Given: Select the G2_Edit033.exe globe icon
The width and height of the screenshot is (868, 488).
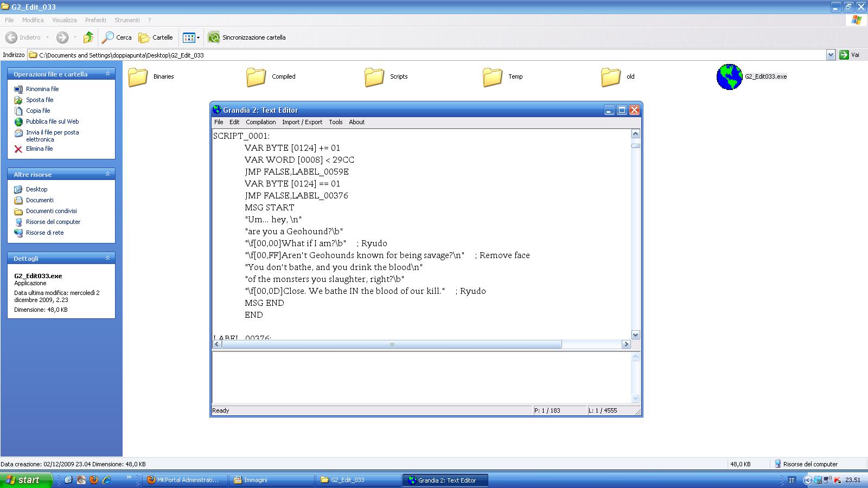Looking at the screenshot, I should pyautogui.click(x=729, y=77).
